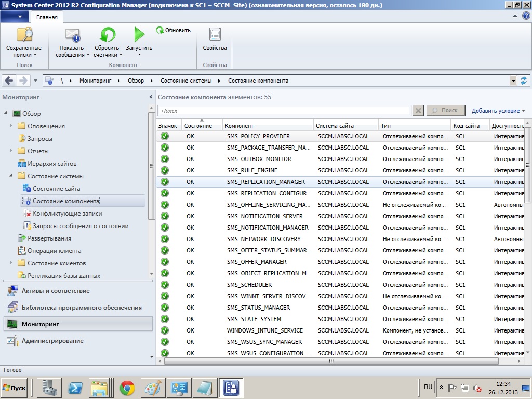The image size is (532, 399).
Task: Collapse the Обзор tree node
Action: [x=5, y=113]
